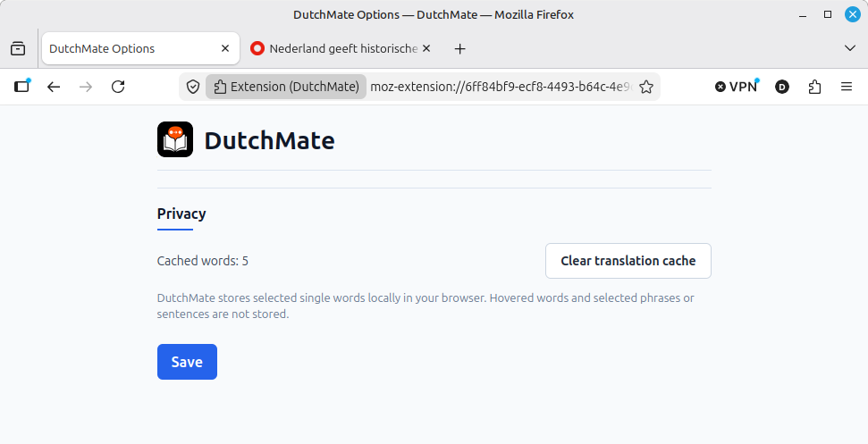Click the Opera-style favicon on Nederland tab

257,48
